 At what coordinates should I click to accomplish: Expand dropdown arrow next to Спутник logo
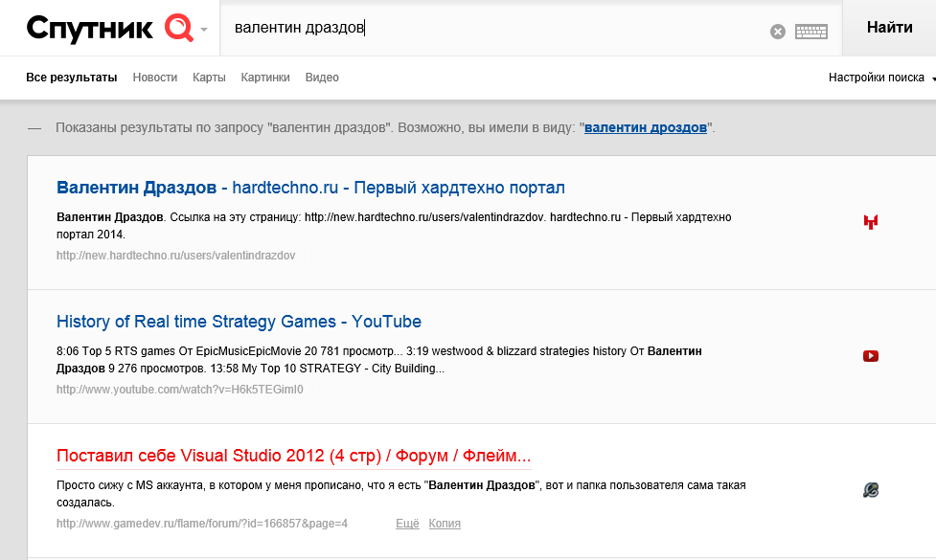click(x=204, y=30)
